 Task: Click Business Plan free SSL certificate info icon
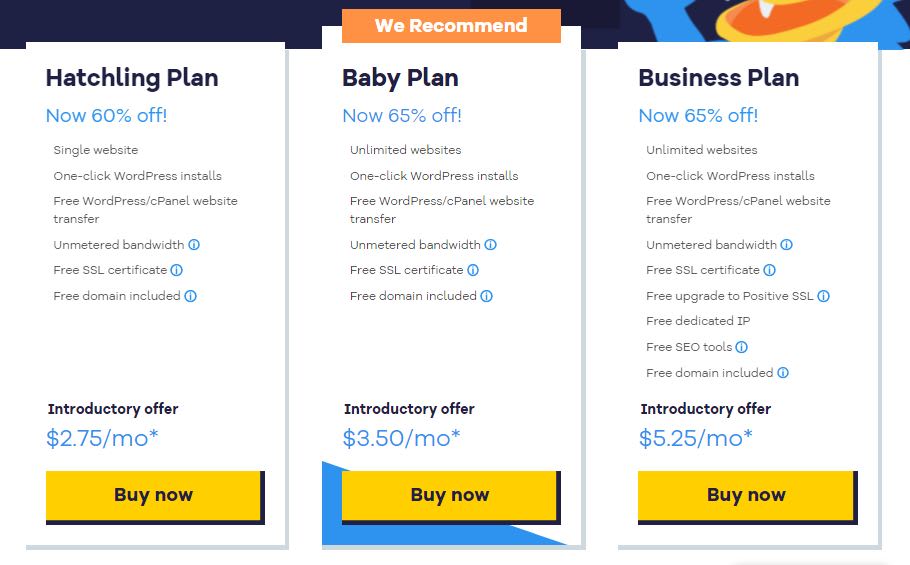click(x=769, y=270)
